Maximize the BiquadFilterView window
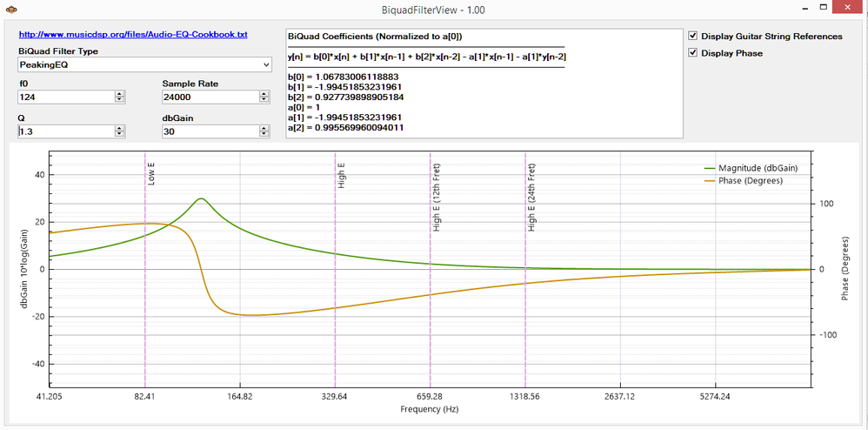This screenshot has height=430, width=868. [824, 9]
